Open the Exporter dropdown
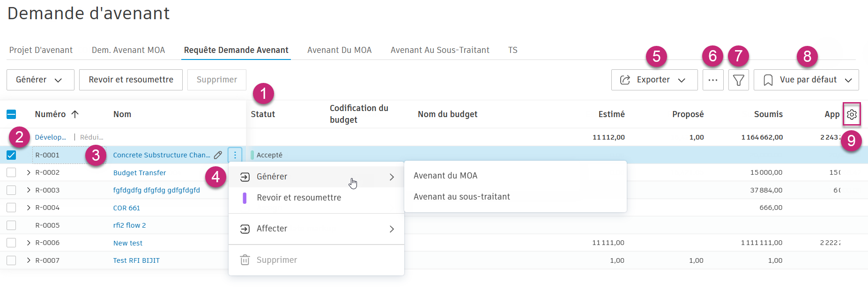 tap(654, 80)
